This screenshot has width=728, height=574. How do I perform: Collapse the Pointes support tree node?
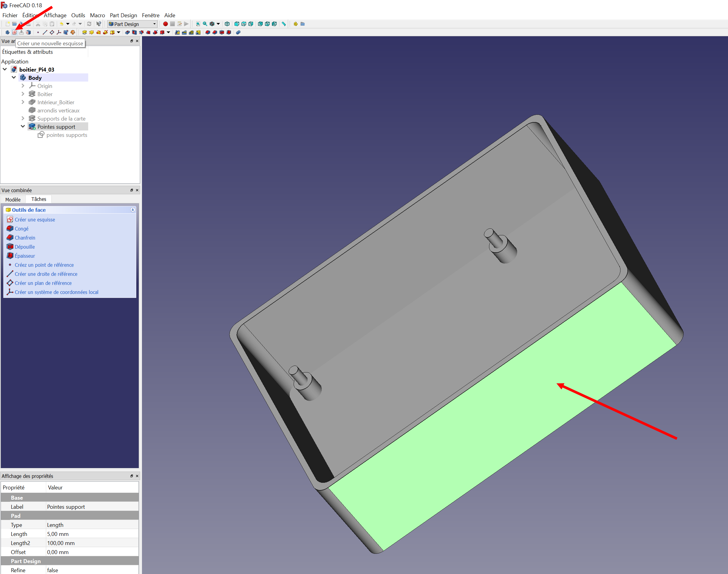point(23,126)
